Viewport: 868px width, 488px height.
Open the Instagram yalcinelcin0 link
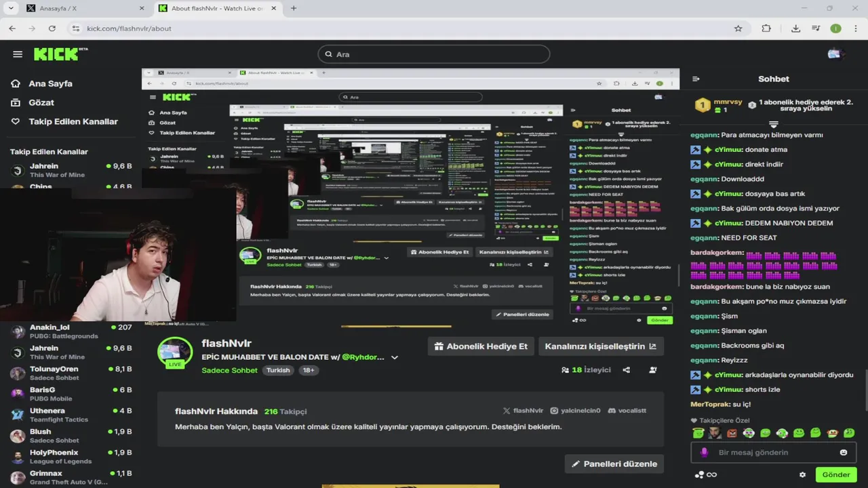coord(575,411)
